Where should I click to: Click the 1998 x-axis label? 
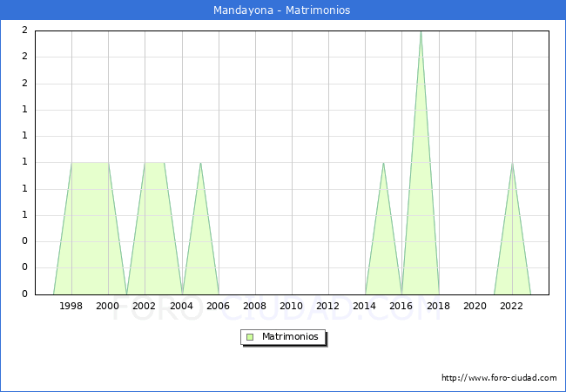coord(71,306)
